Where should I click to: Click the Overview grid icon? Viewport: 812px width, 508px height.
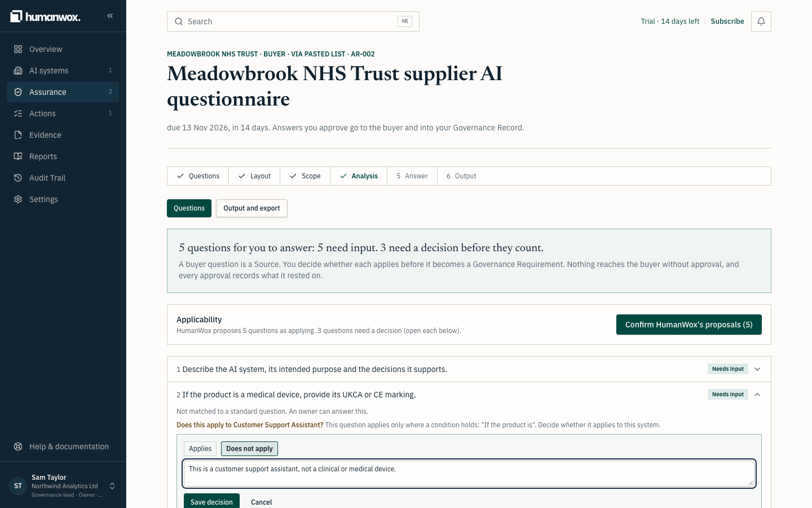coord(18,49)
